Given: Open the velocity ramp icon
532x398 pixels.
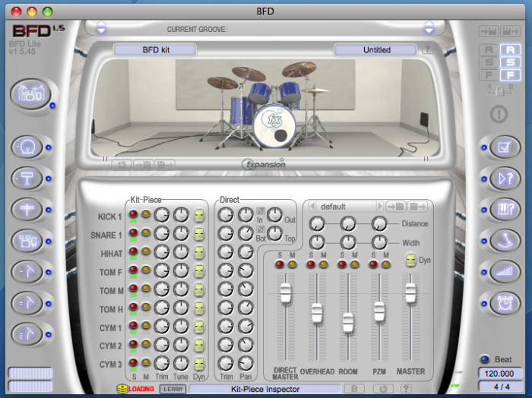Looking at the screenshot, I should pyautogui.click(x=505, y=272).
